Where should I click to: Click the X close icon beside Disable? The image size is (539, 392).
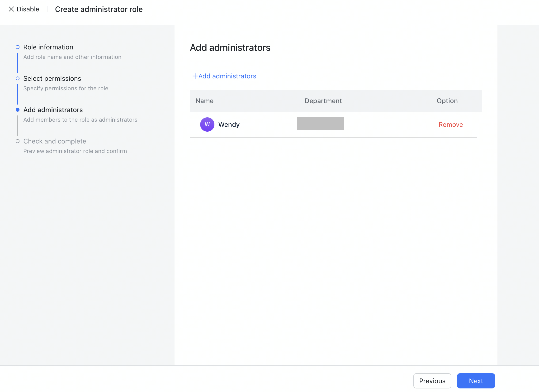(x=11, y=9)
